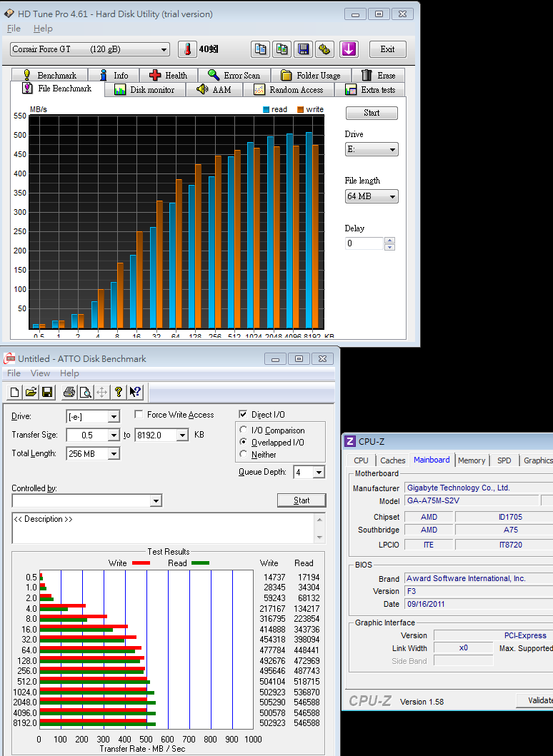Click the copy screenshot to clipboard icon
This screenshot has width=553, height=756.
click(282, 49)
